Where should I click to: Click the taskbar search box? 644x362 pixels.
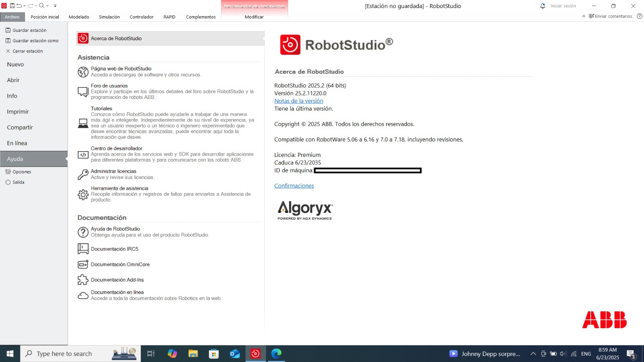click(x=80, y=354)
